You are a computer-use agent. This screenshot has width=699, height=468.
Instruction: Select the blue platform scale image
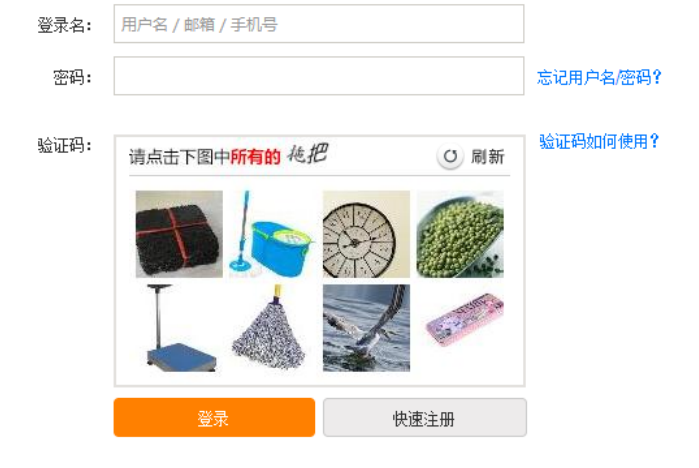point(179,328)
